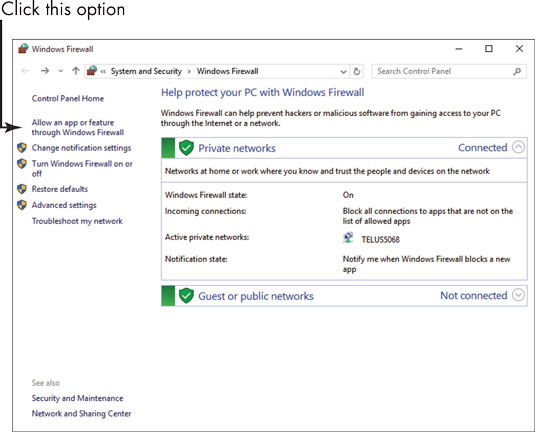Click Guest or public networks heading

tap(256, 296)
